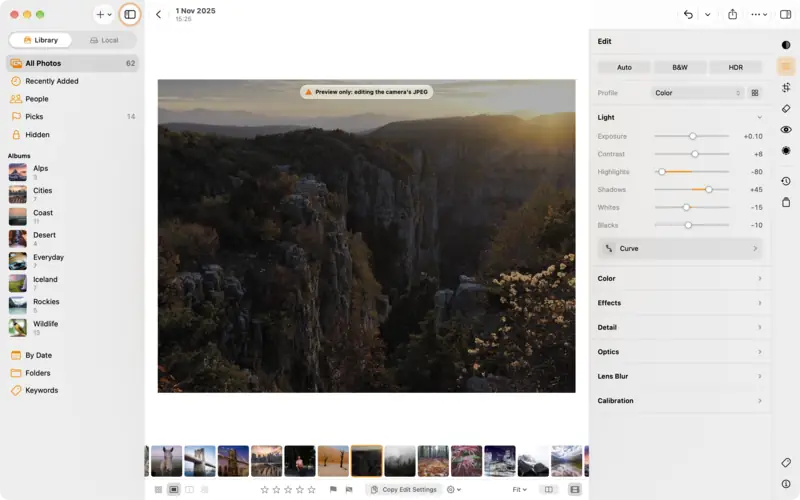Open the edit settings gear dropdown
The image size is (800, 500).
pyautogui.click(x=454, y=489)
